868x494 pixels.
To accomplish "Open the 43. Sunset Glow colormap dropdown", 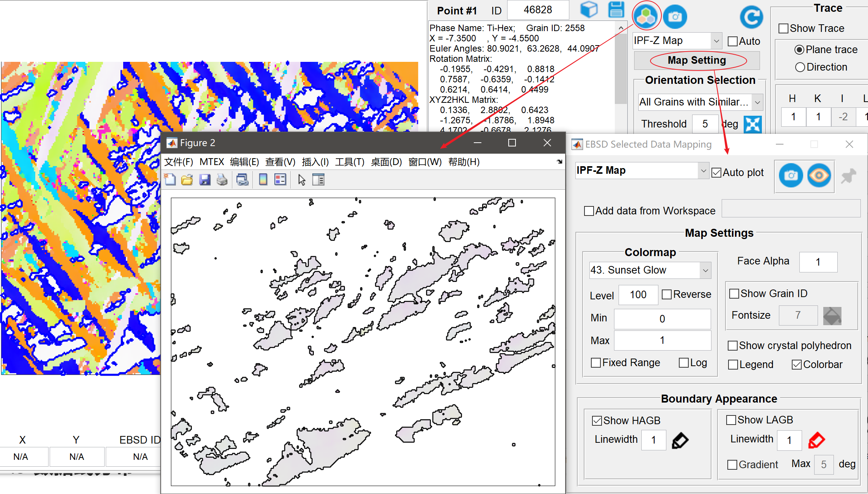I will [650, 270].
